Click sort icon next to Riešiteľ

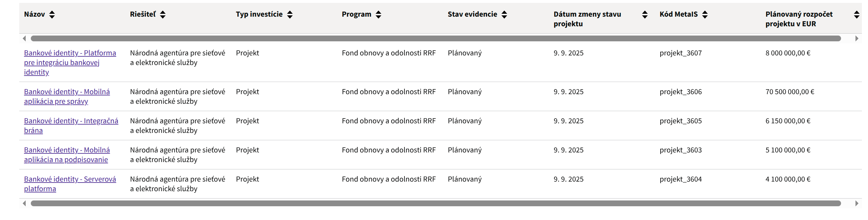(163, 14)
